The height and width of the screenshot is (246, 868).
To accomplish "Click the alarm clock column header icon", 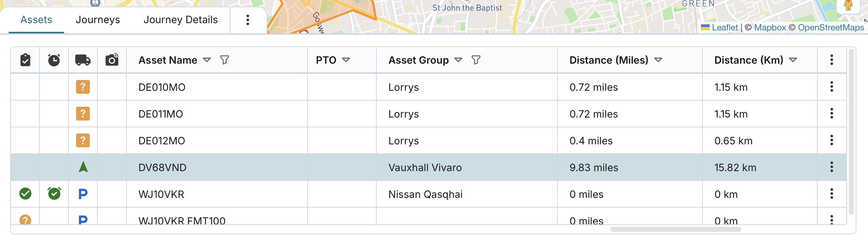I will 54,60.
